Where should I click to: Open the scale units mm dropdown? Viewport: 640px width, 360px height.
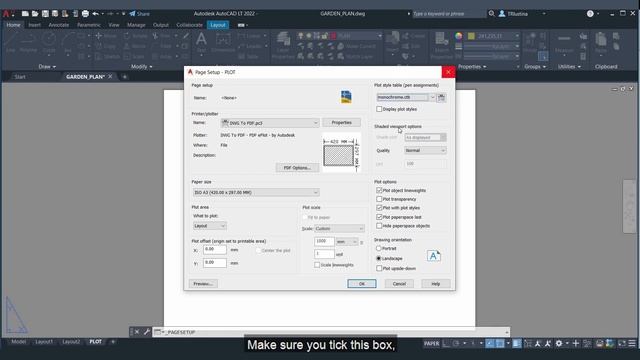tap(347, 242)
